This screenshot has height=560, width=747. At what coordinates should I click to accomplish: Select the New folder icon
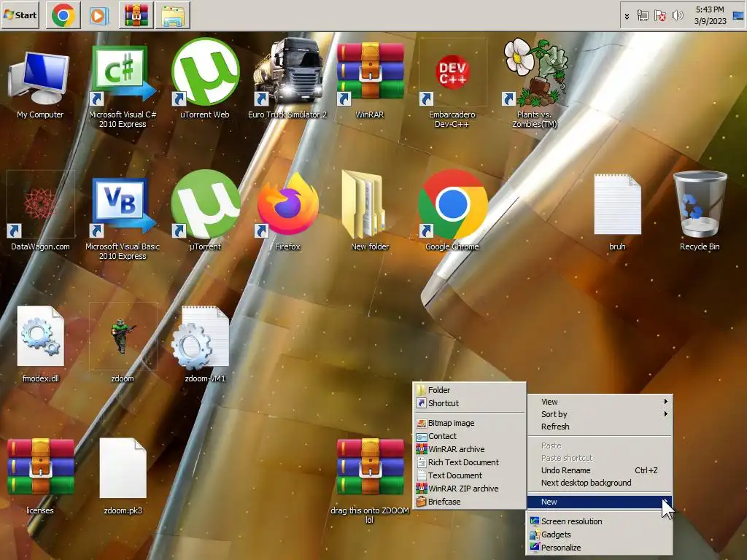pyautogui.click(x=370, y=212)
